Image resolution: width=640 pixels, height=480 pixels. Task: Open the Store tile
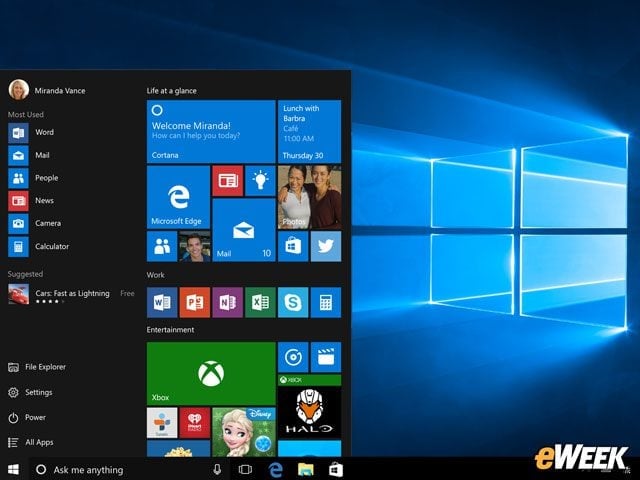293,246
